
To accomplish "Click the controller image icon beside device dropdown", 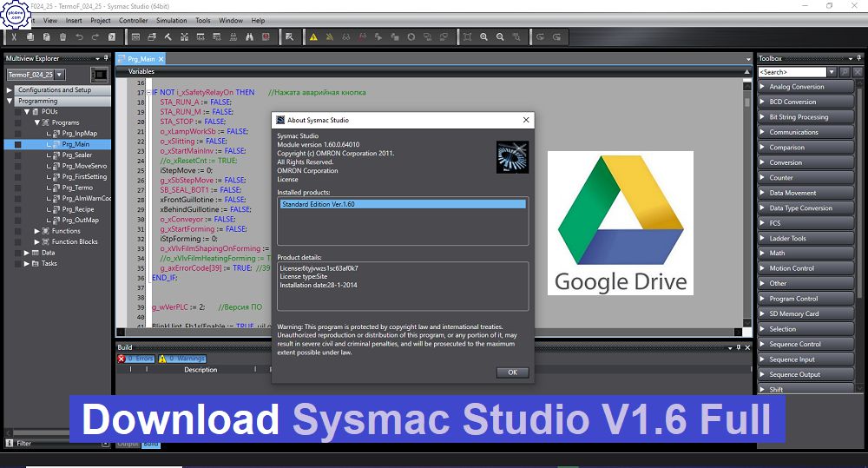I will (x=99, y=76).
